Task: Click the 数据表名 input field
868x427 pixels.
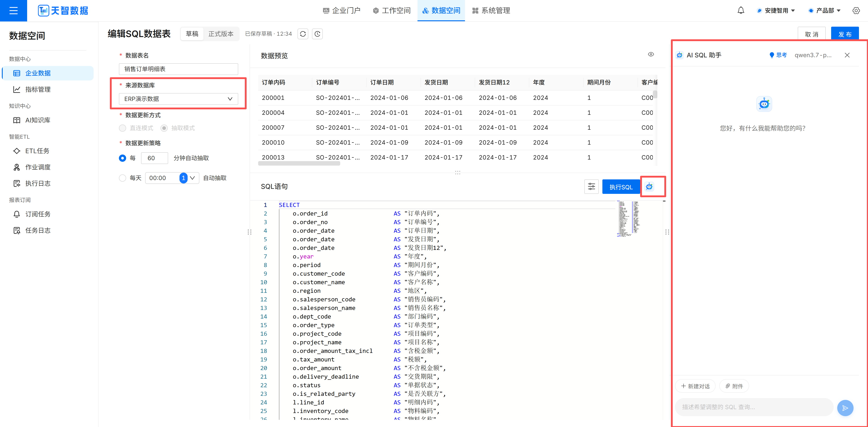Action: click(178, 69)
